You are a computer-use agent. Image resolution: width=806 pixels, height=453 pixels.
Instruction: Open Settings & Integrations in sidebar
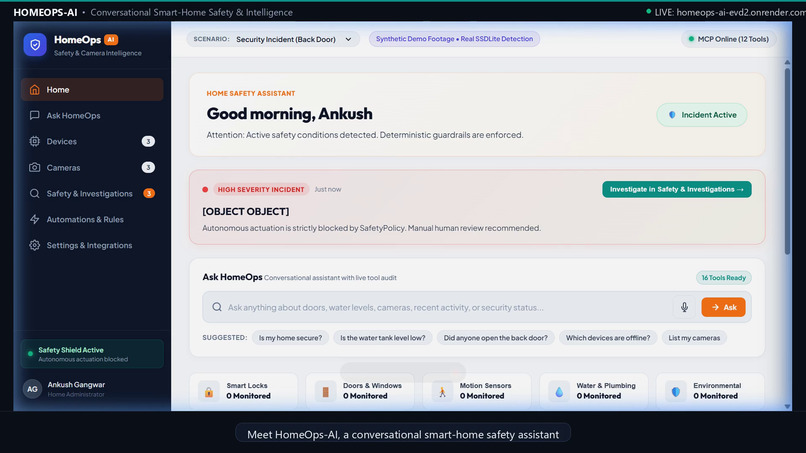pos(92,245)
